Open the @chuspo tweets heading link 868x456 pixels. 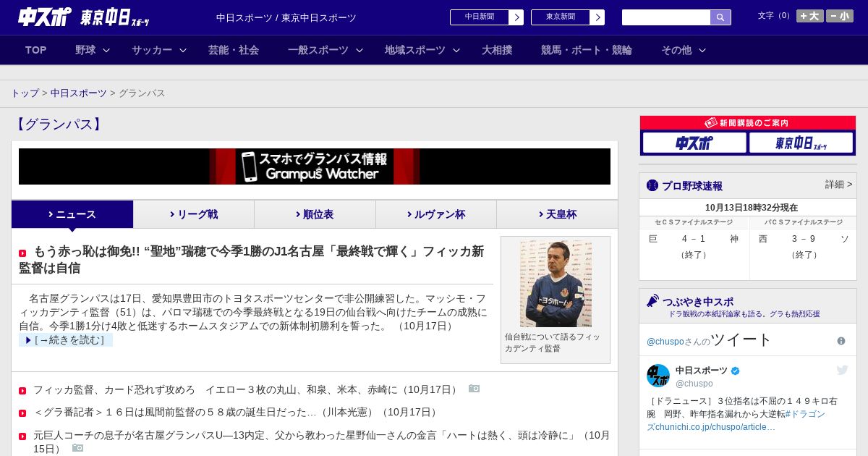(709, 339)
